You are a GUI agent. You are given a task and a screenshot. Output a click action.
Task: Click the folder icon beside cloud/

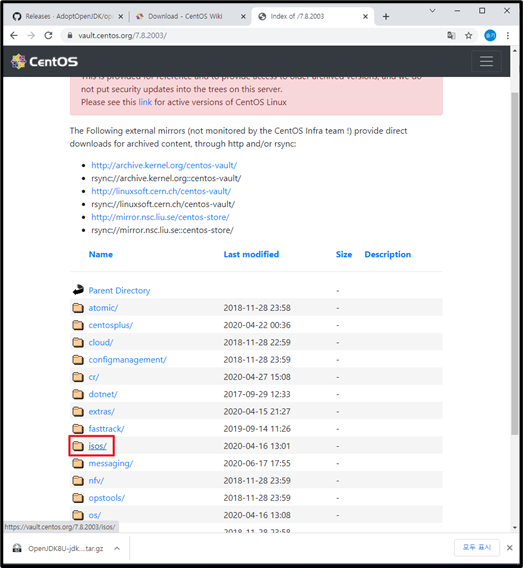(x=78, y=342)
